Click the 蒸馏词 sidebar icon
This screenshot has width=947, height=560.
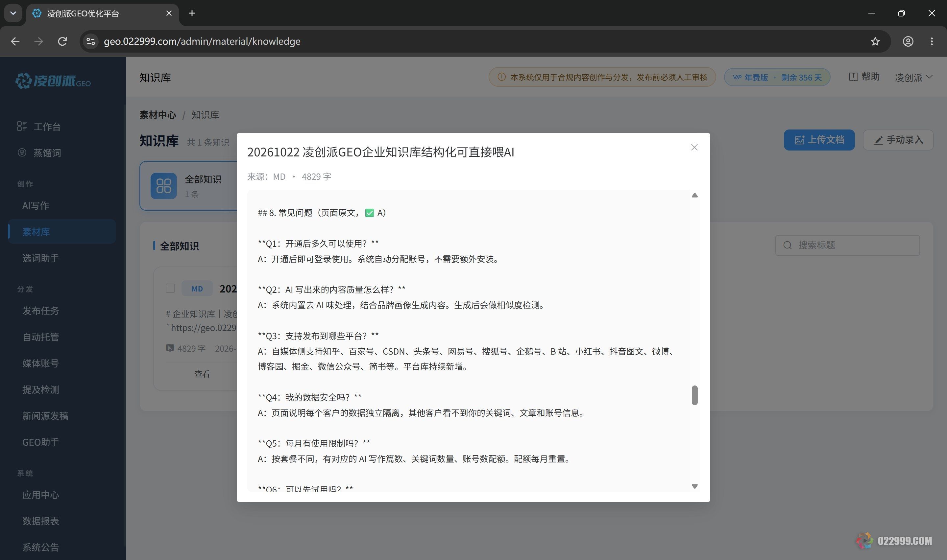pos(22,152)
